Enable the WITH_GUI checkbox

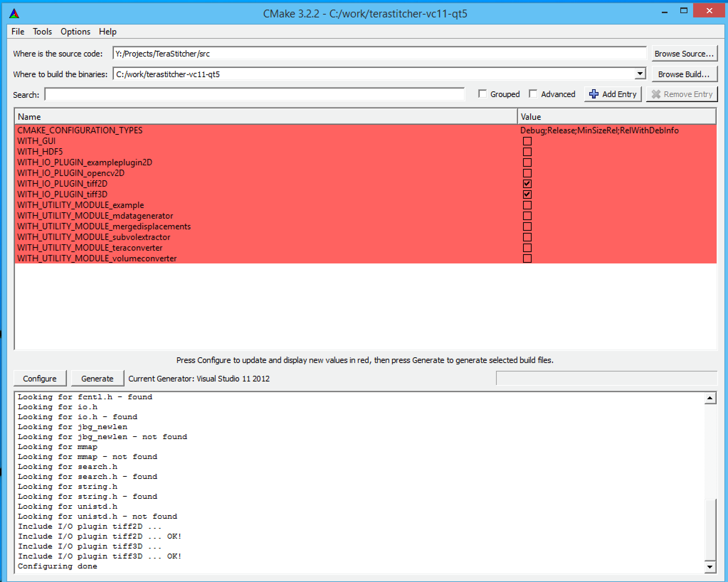coord(527,141)
